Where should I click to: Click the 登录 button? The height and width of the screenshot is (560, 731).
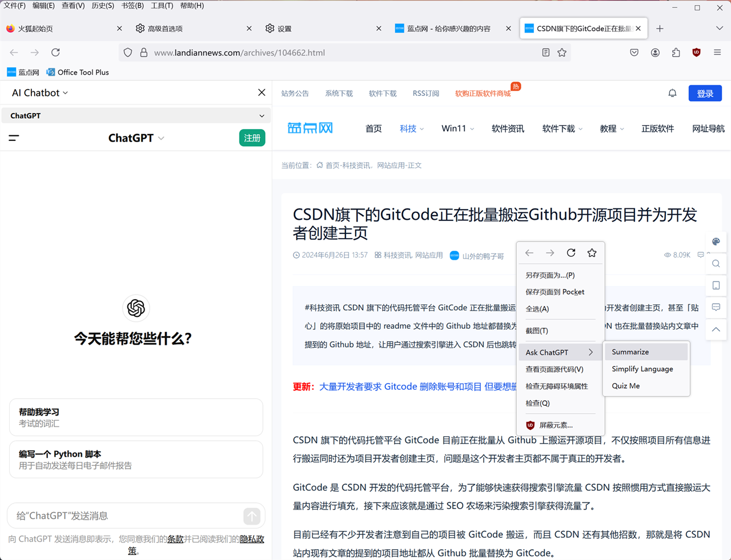[705, 93]
